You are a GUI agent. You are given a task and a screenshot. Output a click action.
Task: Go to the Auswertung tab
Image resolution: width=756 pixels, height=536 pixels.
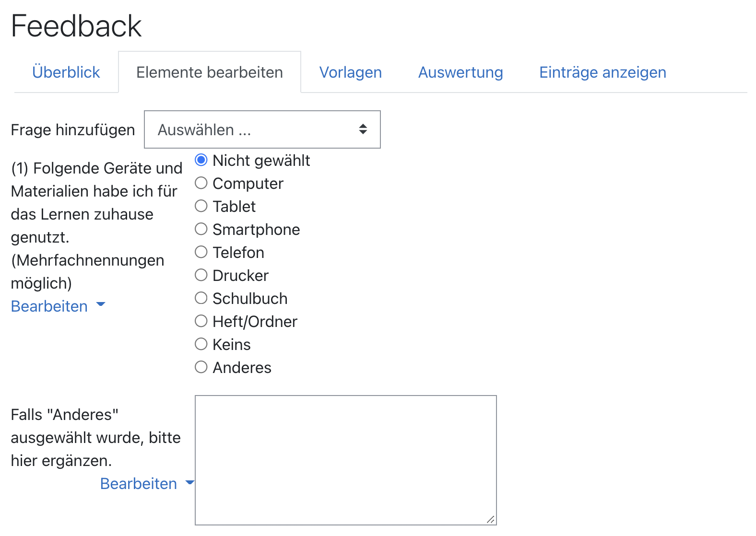click(x=461, y=72)
